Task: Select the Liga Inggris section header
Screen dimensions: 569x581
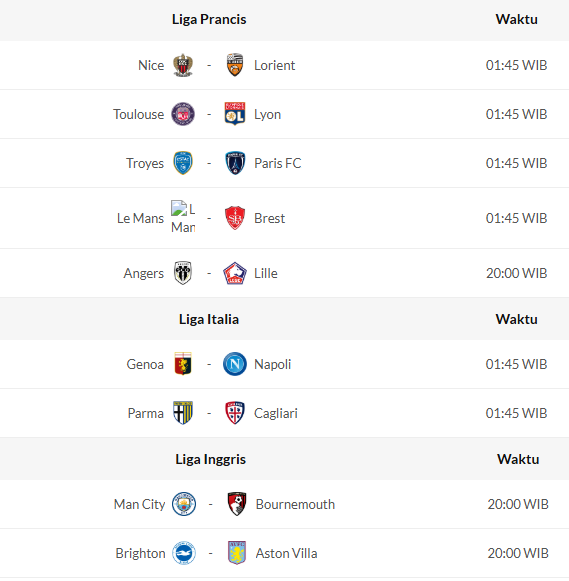Action: (x=210, y=459)
